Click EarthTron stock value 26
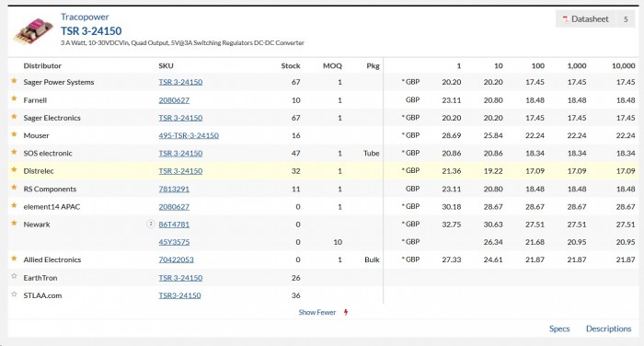 pyautogui.click(x=295, y=278)
